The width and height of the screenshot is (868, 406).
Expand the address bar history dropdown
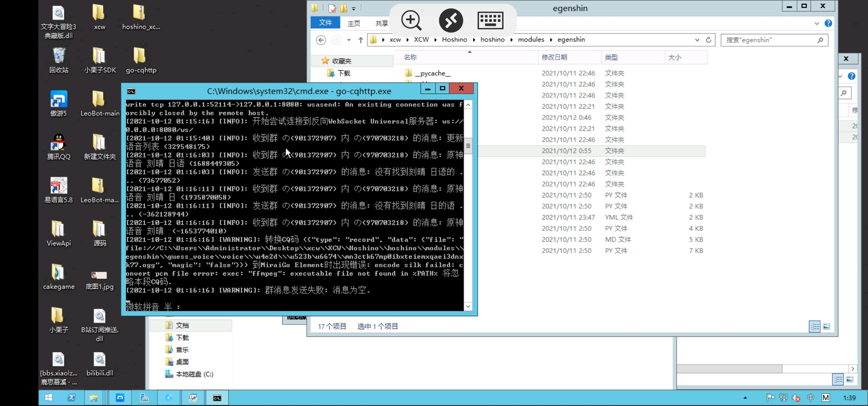[697, 40]
